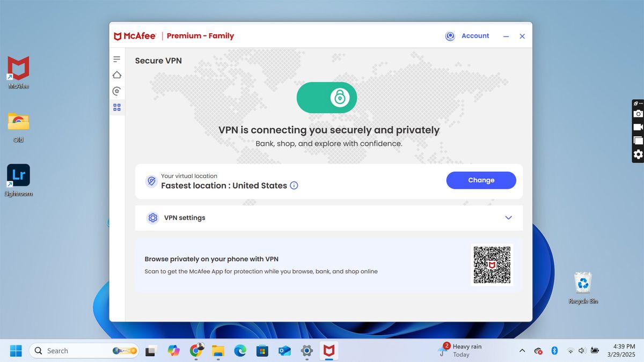
Task: Open the screenshots gallery icon in capture toolbar
Action: click(x=638, y=140)
